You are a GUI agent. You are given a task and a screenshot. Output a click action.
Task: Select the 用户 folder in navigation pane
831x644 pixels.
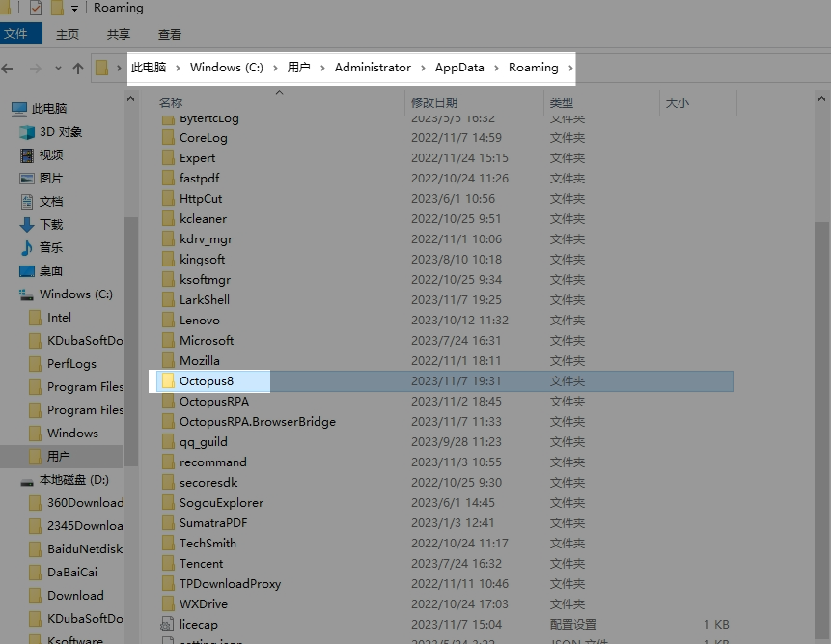click(x=50, y=457)
